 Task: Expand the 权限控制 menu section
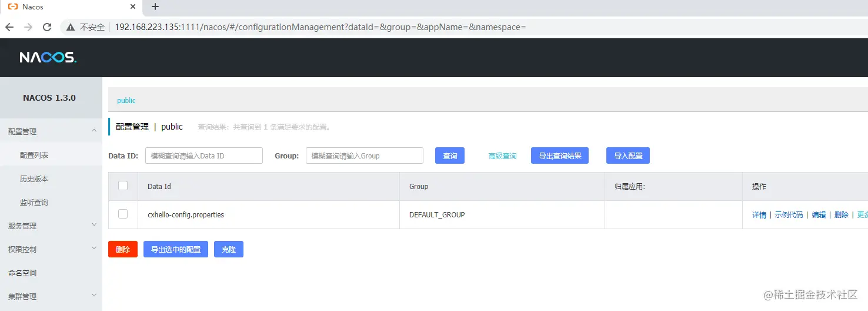(51, 249)
